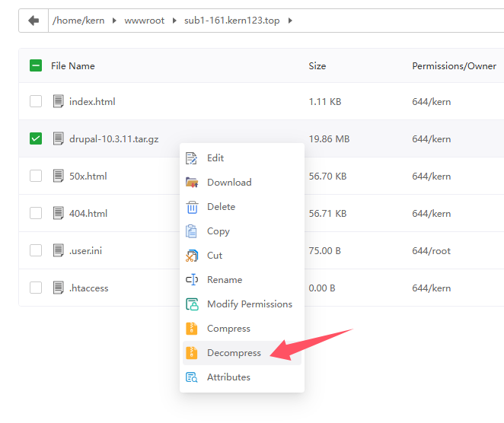This screenshot has width=504, height=423.
Task: Open the .htaccess file name link
Action: tap(88, 288)
